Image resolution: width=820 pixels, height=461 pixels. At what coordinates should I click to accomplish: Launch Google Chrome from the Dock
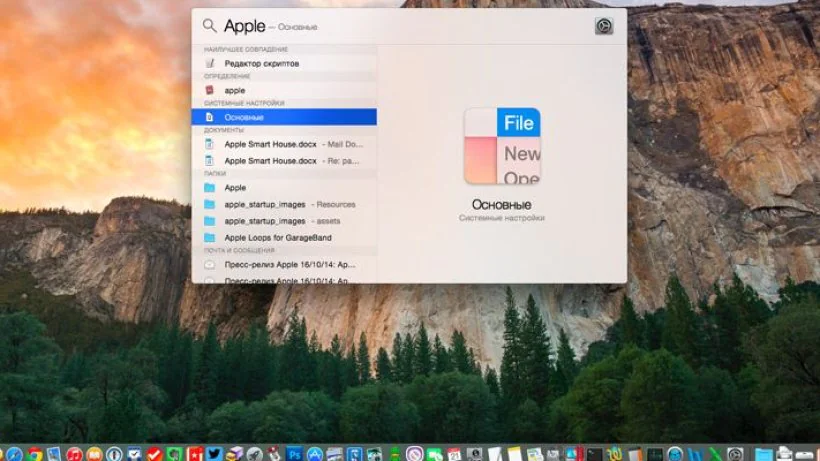pos(35,454)
